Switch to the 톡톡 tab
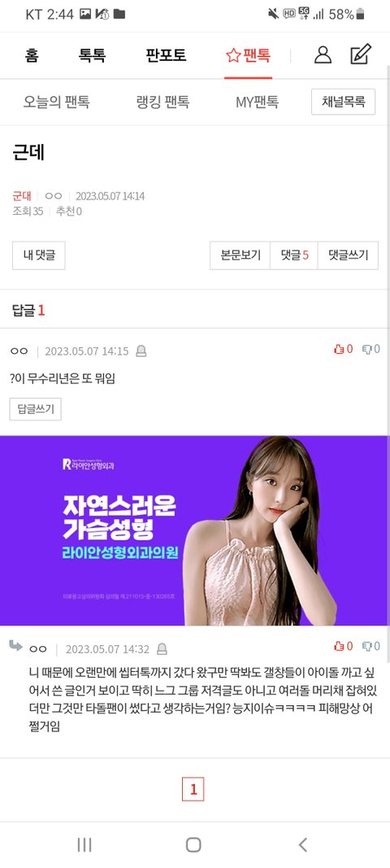Viewport: 390px width, 868px height. 92,55
